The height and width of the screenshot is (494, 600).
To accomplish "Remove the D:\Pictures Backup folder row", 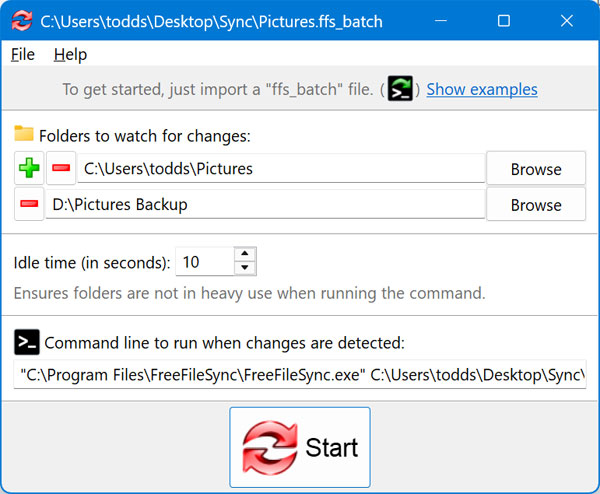I will click(x=29, y=204).
